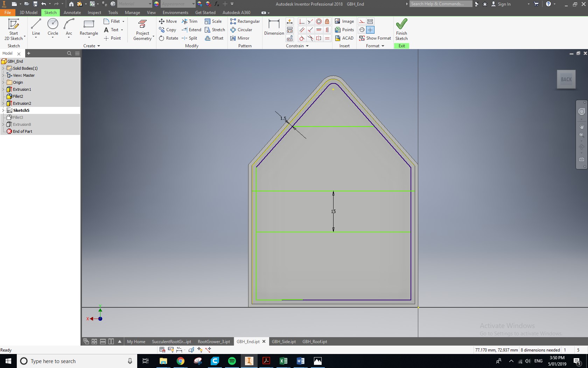This screenshot has width=588, height=368.
Task: Toggle Show Format
Action: point(375,38)
